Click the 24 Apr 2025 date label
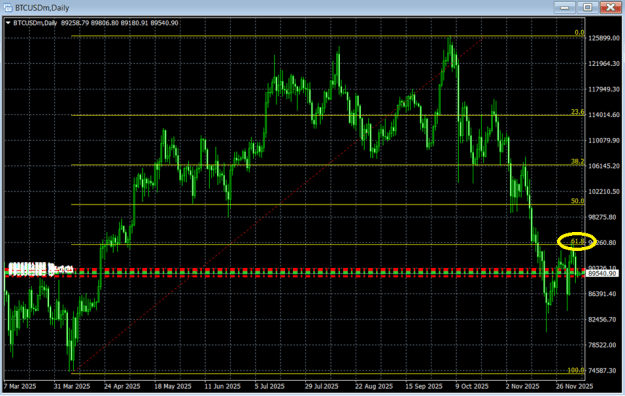Screen dimensions: 625x396 (x=122, y=386)
